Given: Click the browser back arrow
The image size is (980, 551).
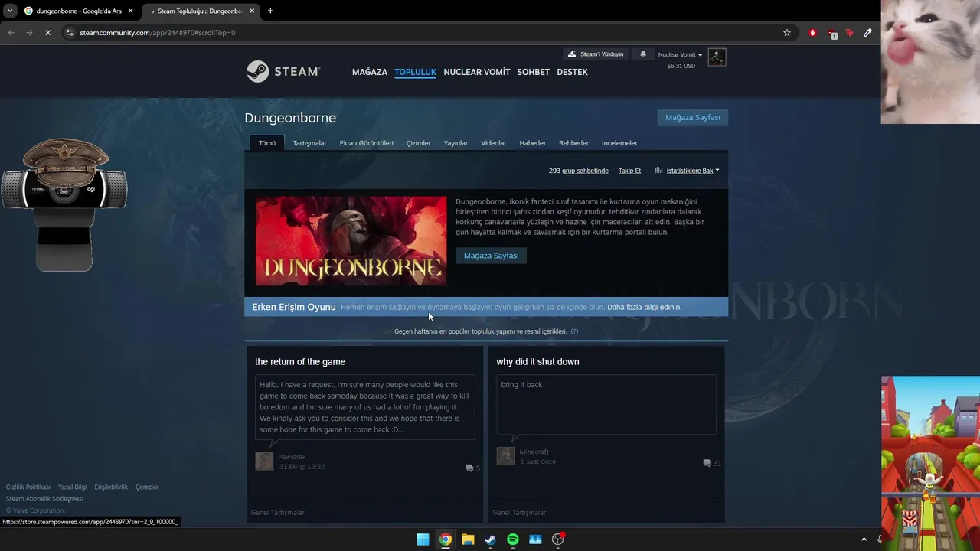Looking at the screenshot, I should click(11, 33).
